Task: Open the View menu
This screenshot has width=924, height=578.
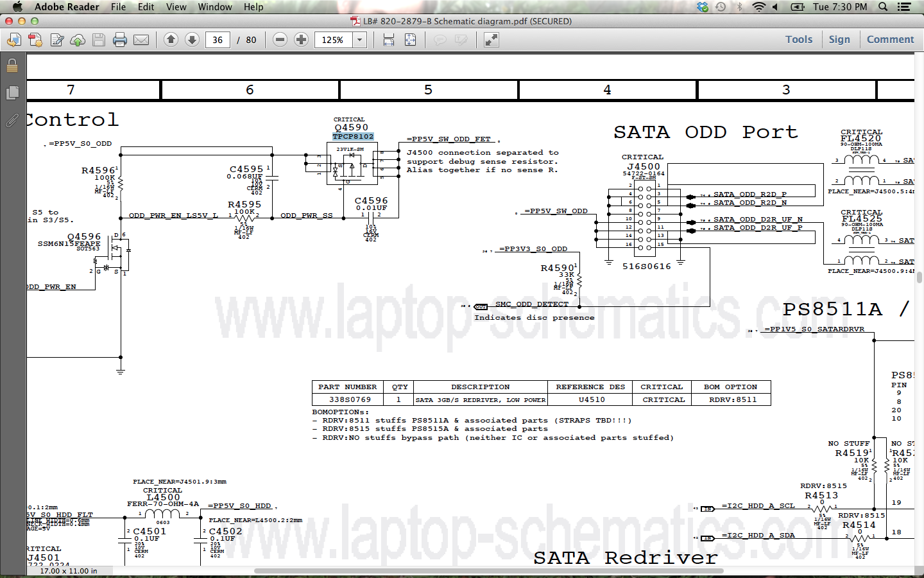Action: click(176, 7)
